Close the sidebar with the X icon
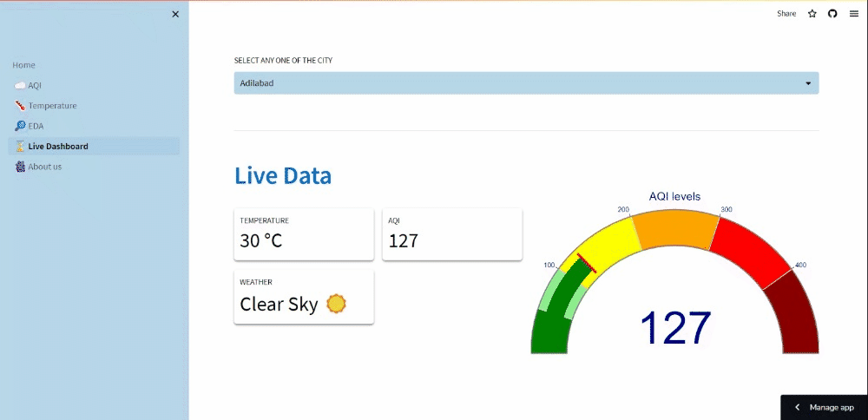 175,15
